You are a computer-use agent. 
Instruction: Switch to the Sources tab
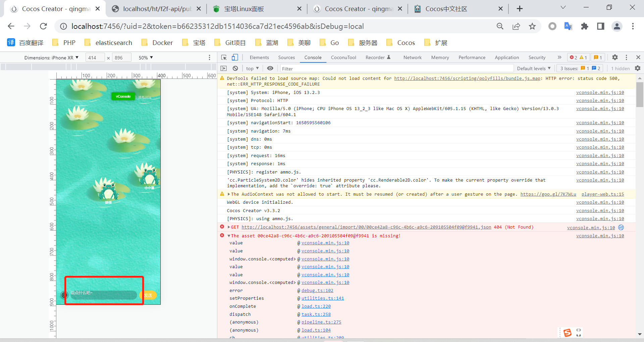pyautogui.click(x=286, y=58)
